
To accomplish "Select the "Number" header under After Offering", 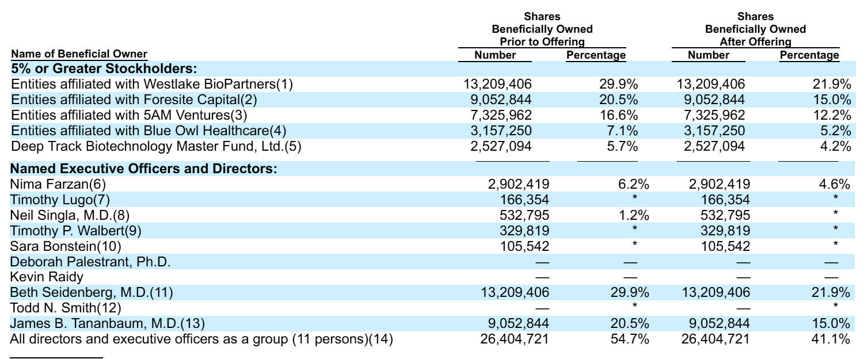I will tap(709, 55).
